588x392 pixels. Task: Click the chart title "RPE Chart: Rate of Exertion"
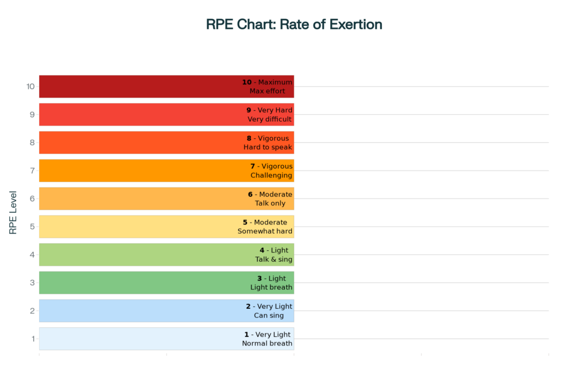294,25
